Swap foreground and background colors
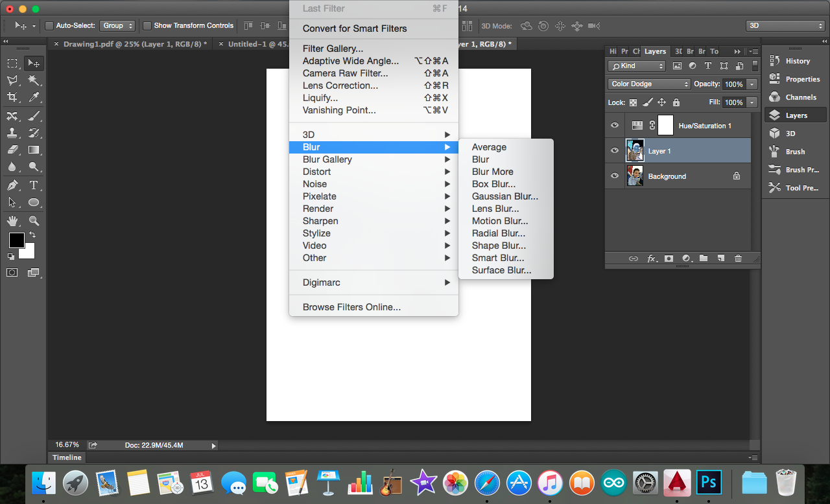830x504 pixels. coord(32,235)
